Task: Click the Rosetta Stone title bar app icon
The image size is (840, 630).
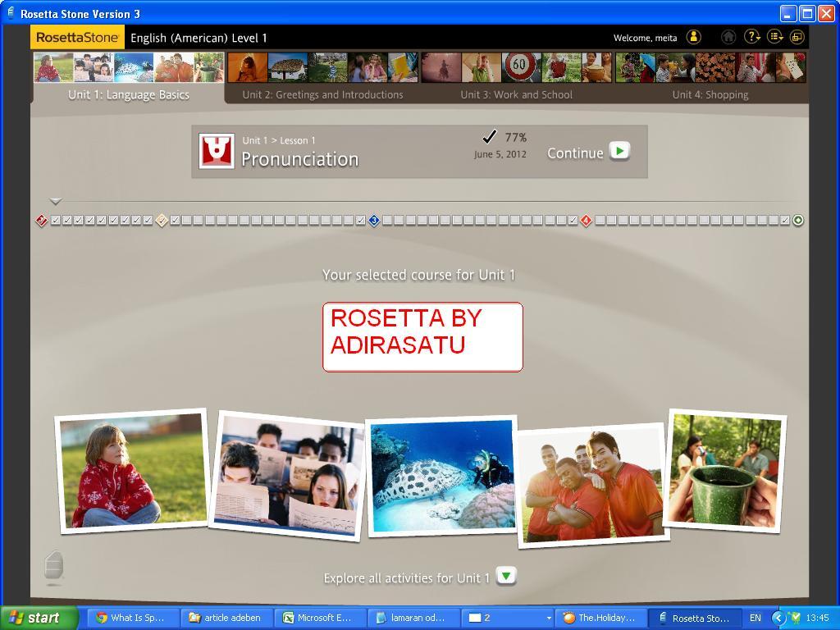Action: 11,13
